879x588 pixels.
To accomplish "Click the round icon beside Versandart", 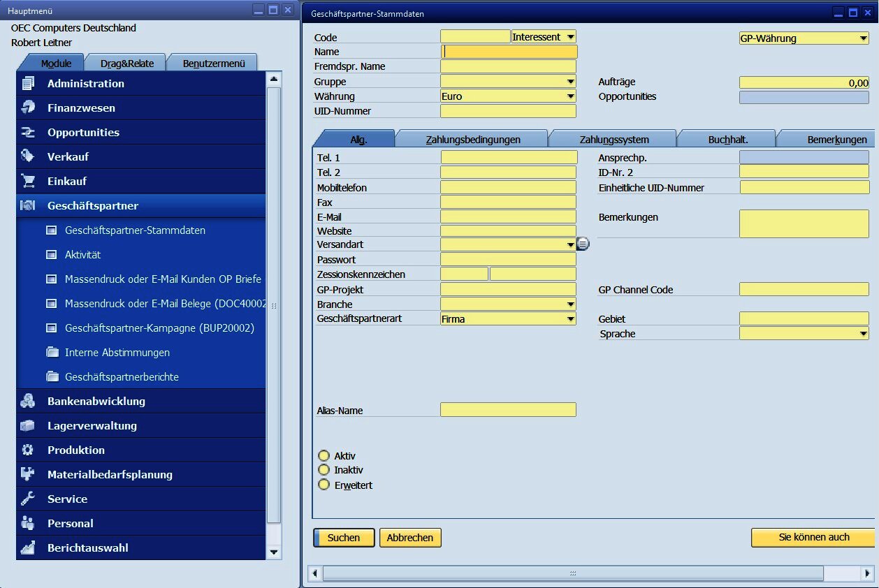I will click(x=583, y=244).
